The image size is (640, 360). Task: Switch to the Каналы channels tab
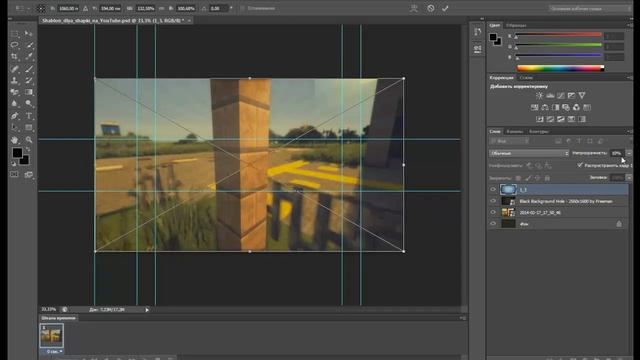point(514,131)
